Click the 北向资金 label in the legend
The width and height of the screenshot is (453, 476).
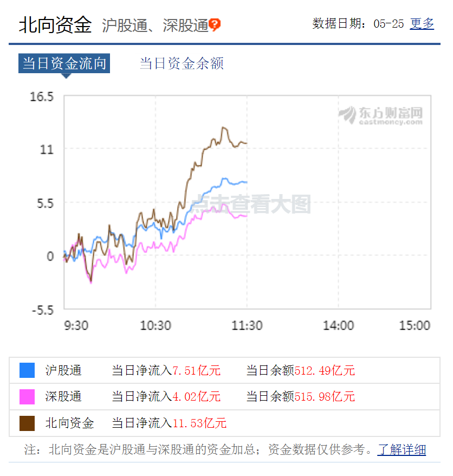pos(69,423)
